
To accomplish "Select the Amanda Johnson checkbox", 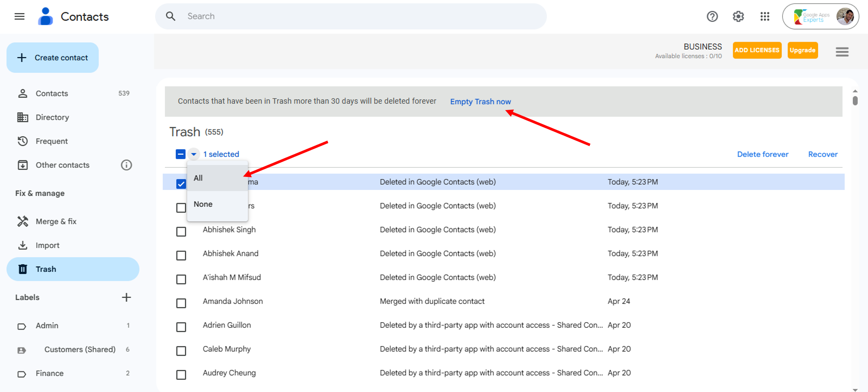I will click(181, 303).
